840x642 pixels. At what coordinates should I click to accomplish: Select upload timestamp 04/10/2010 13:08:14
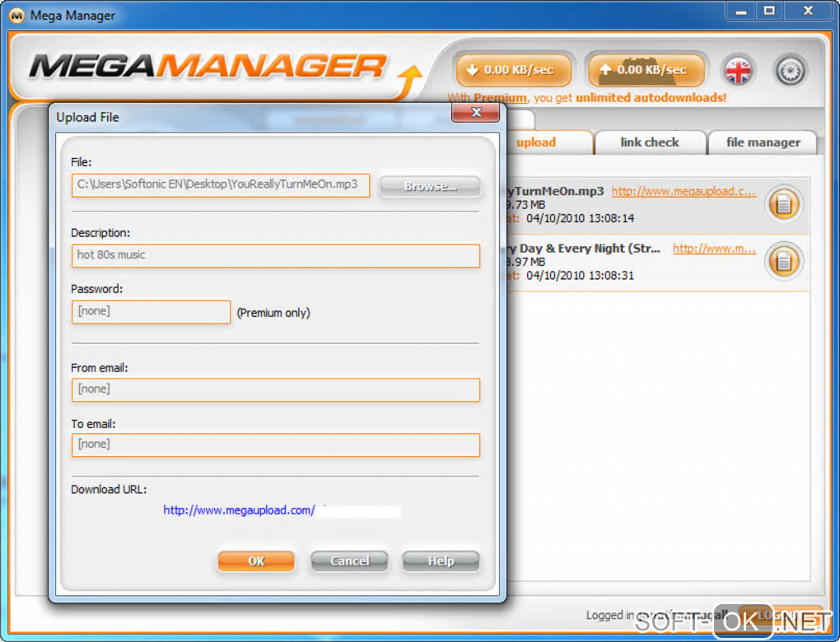[x=581, y=218]
